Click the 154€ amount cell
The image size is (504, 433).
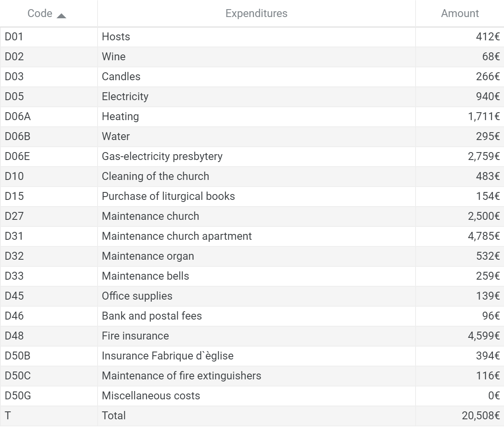[x=460, y=196]
